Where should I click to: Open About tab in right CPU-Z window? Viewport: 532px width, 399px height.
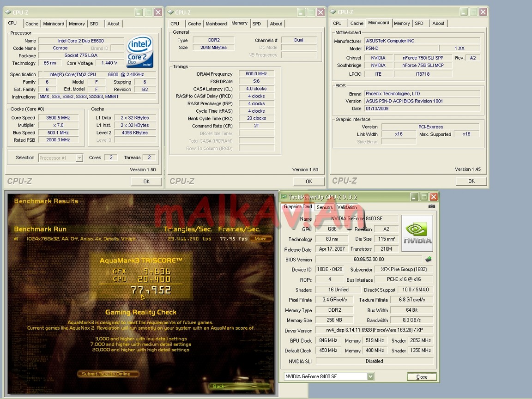(x=438, y=24)
